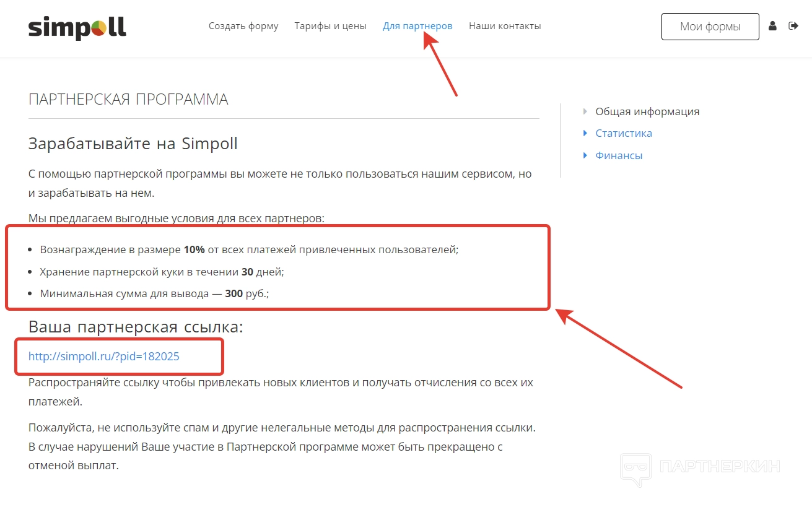Click the paragraph starting 'Пожалуйста, не используйте спам'
The width and height of the screenshot is (812, 520).
(282, 446)
